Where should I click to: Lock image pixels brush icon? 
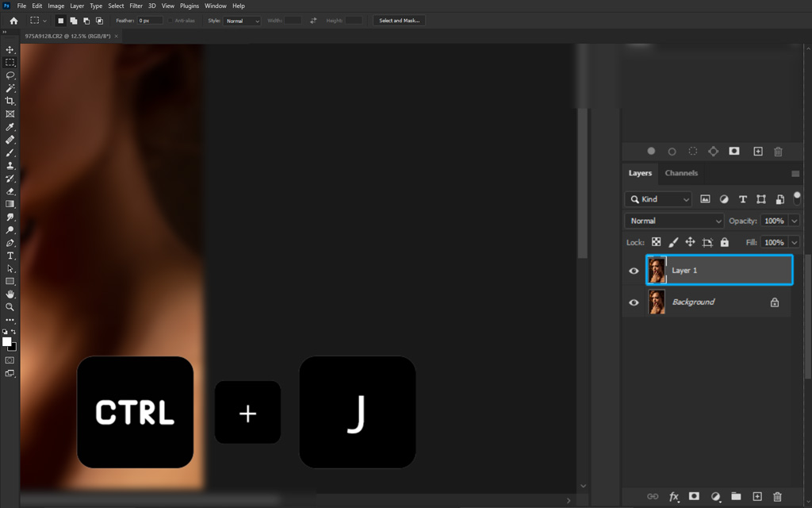pos(673,242)
